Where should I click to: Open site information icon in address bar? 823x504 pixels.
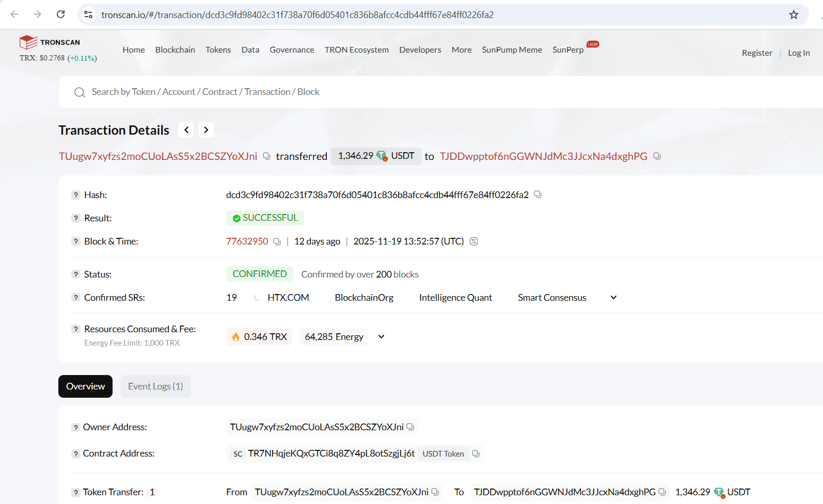88,14
